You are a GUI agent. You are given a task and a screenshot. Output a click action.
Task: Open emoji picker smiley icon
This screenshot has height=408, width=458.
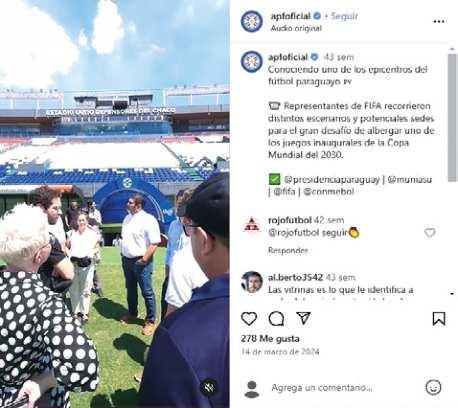click(x=433, y=387)
